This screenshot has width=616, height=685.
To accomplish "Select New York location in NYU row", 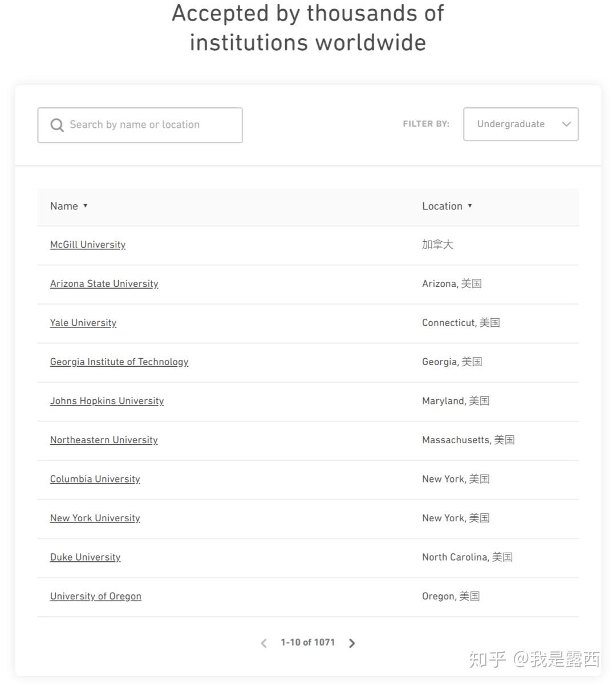I will pos(456,518).
